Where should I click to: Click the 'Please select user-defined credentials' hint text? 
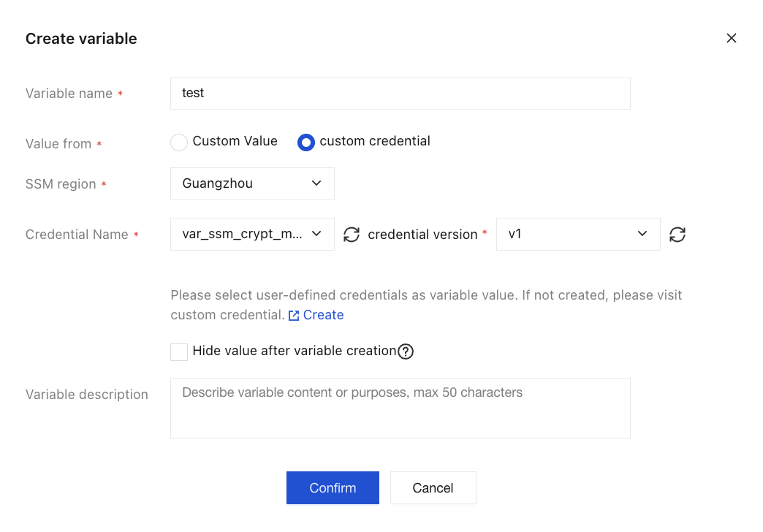[426, 305]
